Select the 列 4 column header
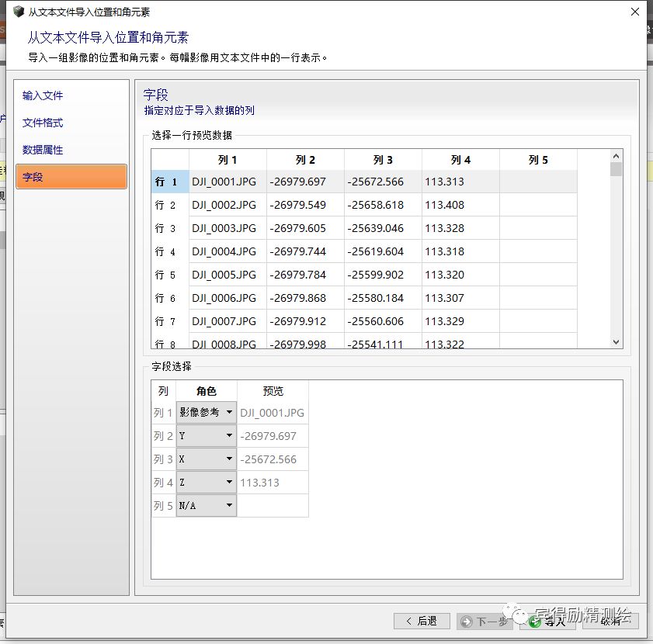 [x=460, y=160]
